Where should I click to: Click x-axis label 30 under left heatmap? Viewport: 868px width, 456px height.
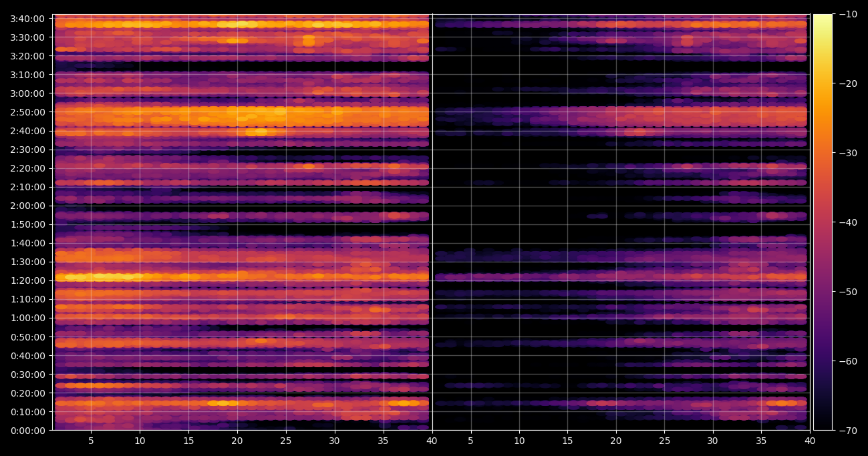pos(335,441)
